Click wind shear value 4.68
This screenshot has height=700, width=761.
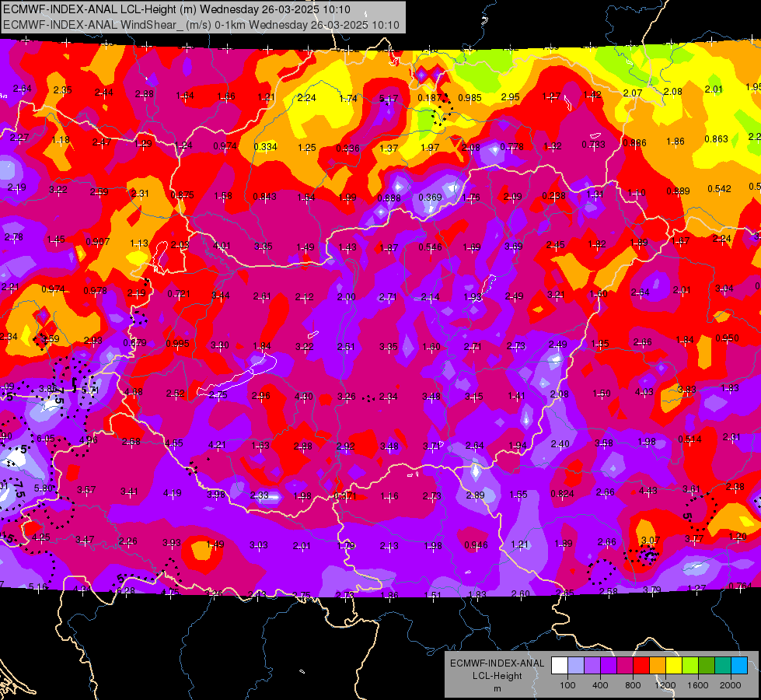coord(134,391)
